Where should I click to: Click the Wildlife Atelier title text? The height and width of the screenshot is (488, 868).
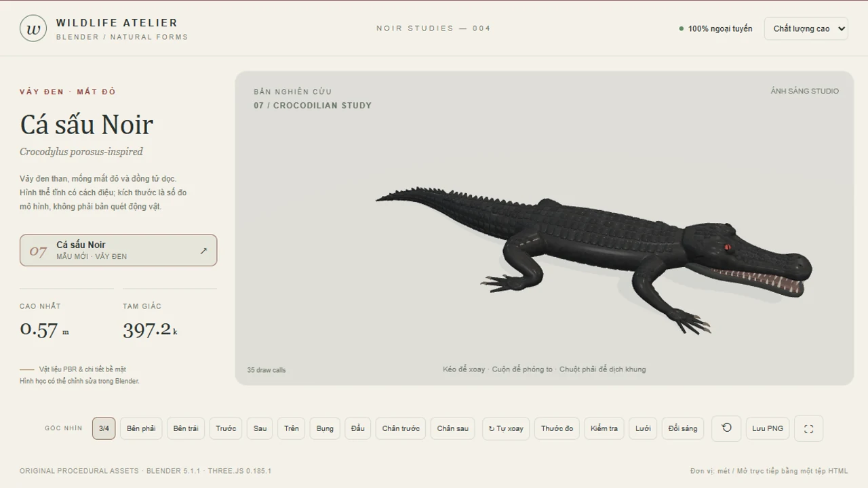(117, 22)
